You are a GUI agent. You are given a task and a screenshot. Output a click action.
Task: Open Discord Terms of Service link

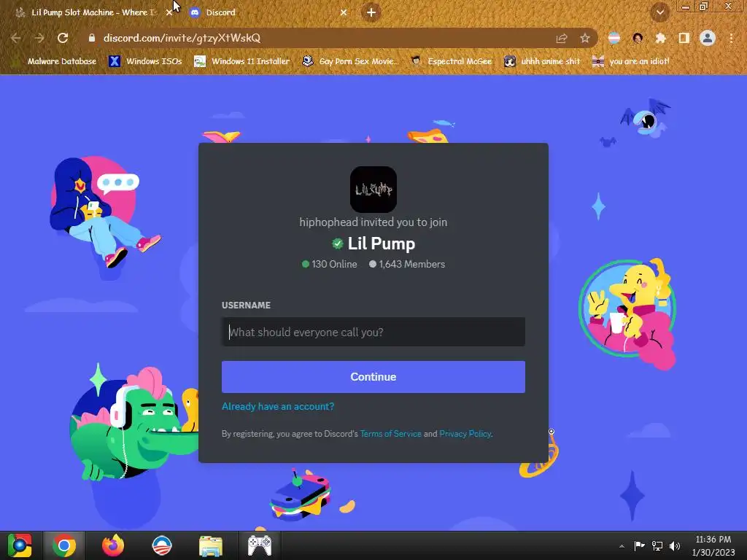click(391, 434)
